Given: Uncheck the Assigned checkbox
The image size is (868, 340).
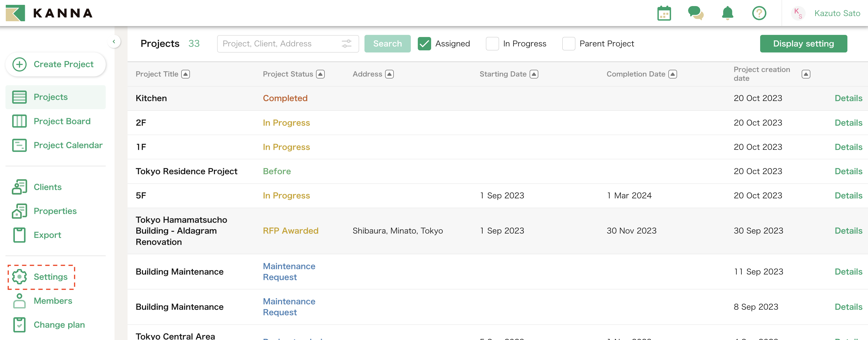Looking at the screenshot, I should pos(424,43).
